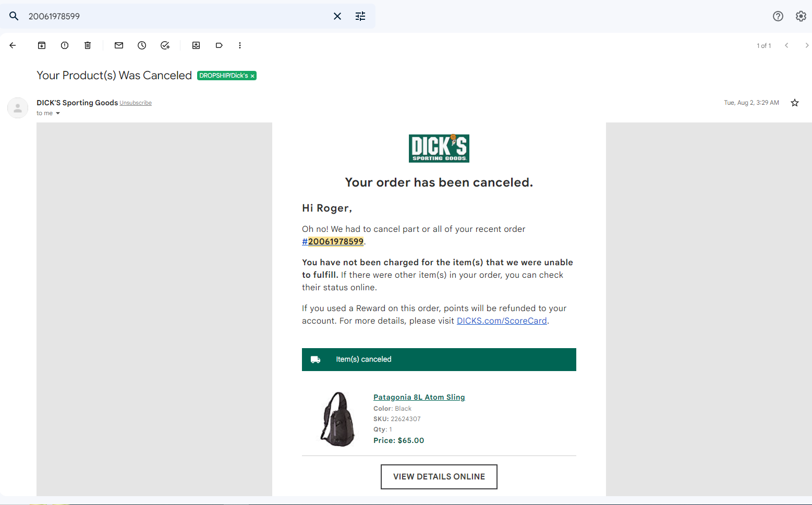Click the sender profile avatar
Viewport: 812px width, 505px height.
[x=18, y=108]
